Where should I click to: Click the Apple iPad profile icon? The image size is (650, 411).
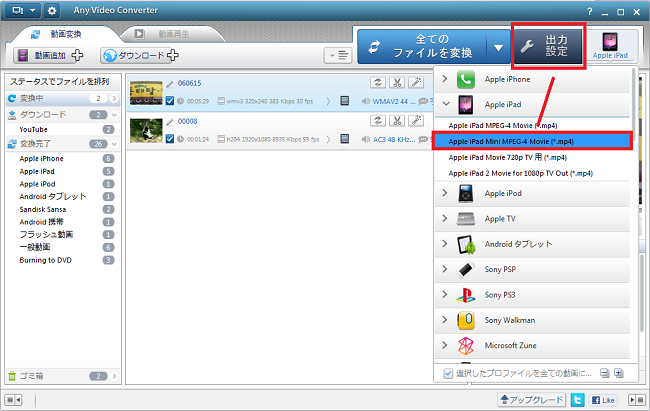click(610, 46)
